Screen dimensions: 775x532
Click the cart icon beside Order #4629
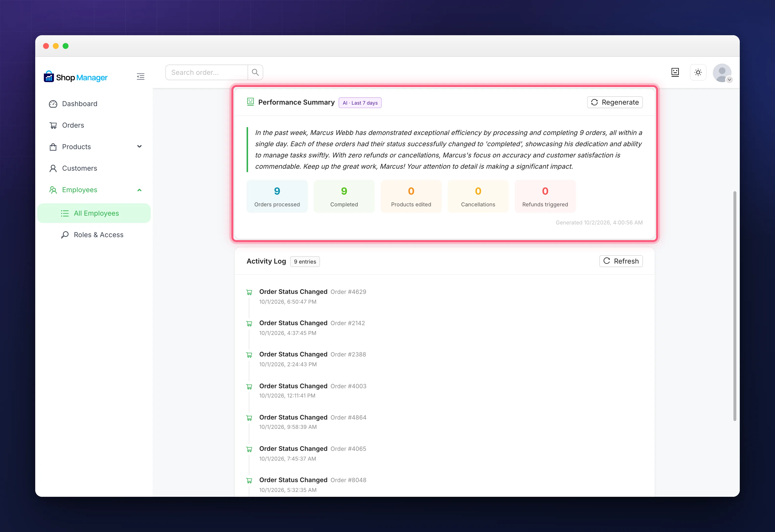(x=249, y=292)
